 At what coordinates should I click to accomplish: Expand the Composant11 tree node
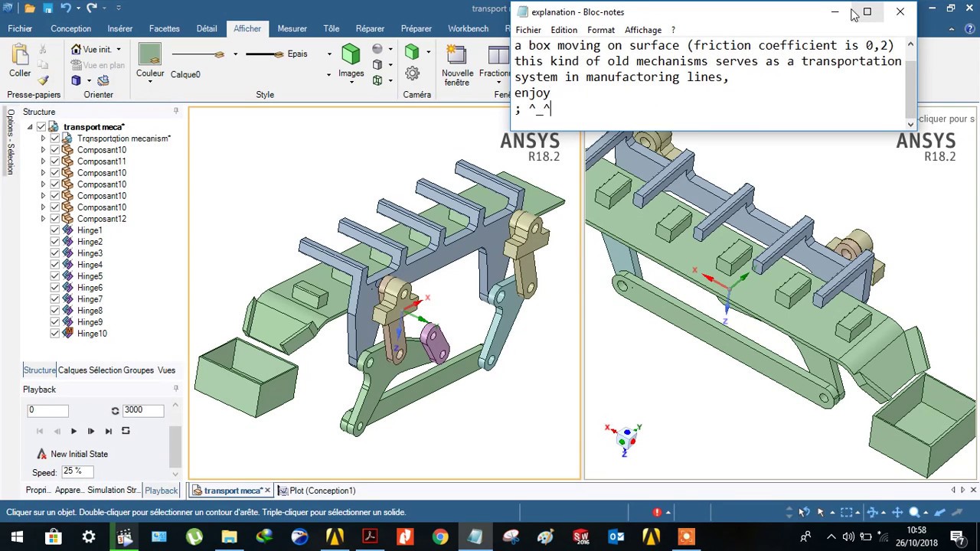point(43,161)
